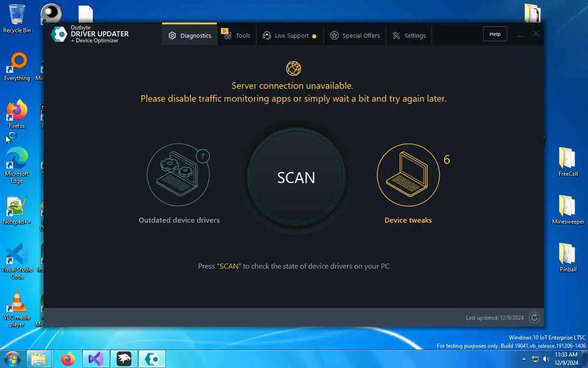
Task: Open File Explorer from the taskbar
Action: pyautogui.click(x=39, y=359)
